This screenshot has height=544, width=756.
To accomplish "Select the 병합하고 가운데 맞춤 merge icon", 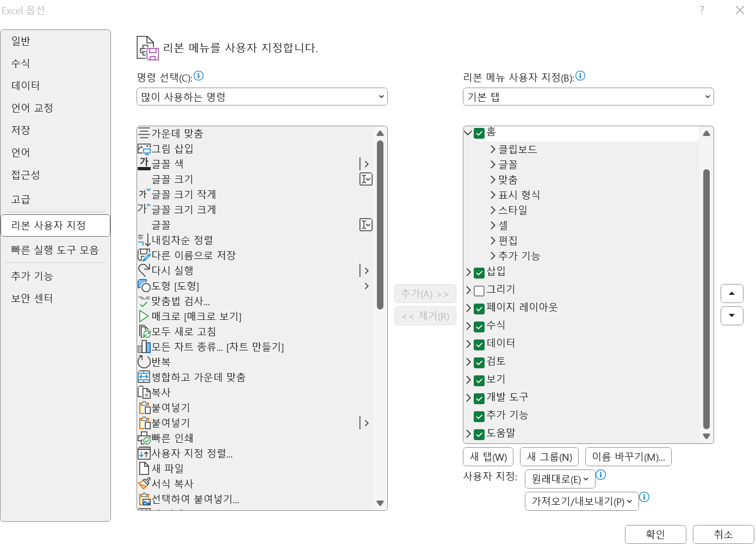I will (x=144, y=376).
